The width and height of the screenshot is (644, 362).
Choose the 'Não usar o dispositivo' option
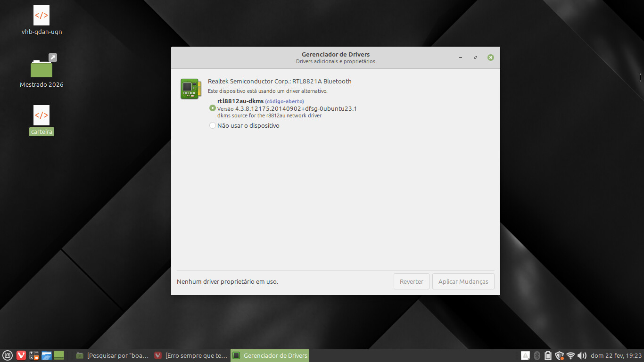tap(213, 125)
